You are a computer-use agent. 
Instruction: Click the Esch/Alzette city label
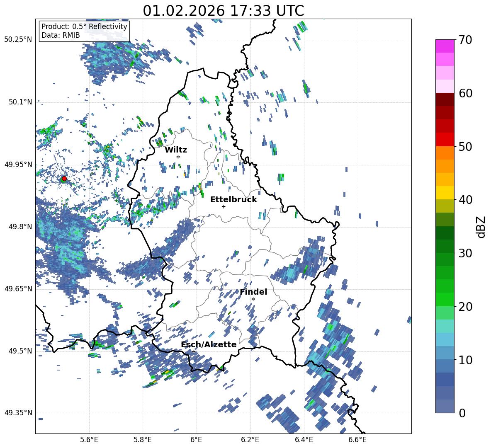pos(209,344)
